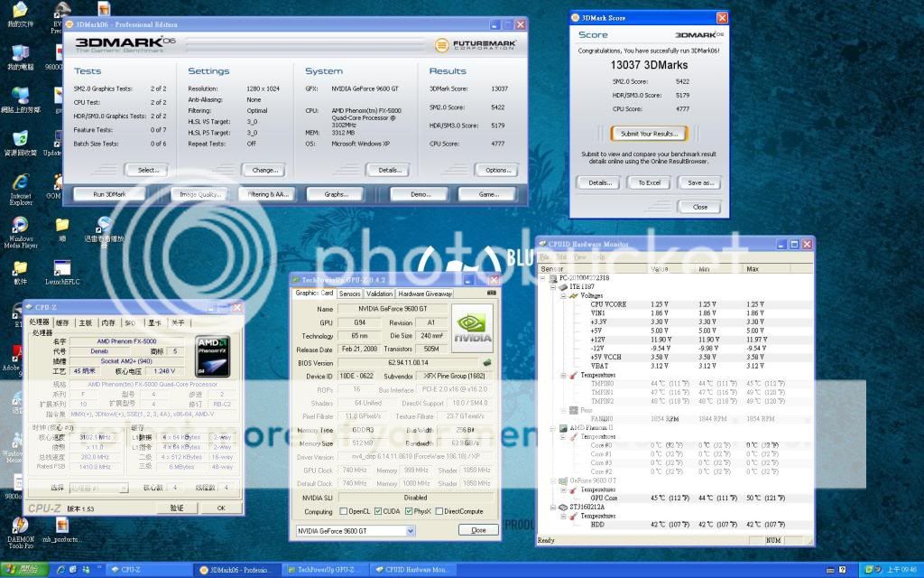Viewport: 924px width, 578px height.
Task: Click the Submit Your Results button
Action: click(649, 134)
